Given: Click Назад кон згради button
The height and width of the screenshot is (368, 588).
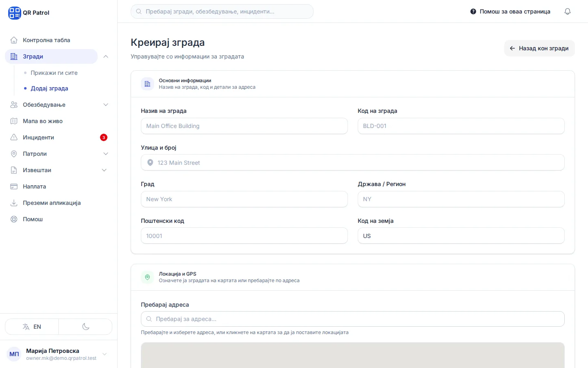Looking at the screenshot, I should click(539, 48).
